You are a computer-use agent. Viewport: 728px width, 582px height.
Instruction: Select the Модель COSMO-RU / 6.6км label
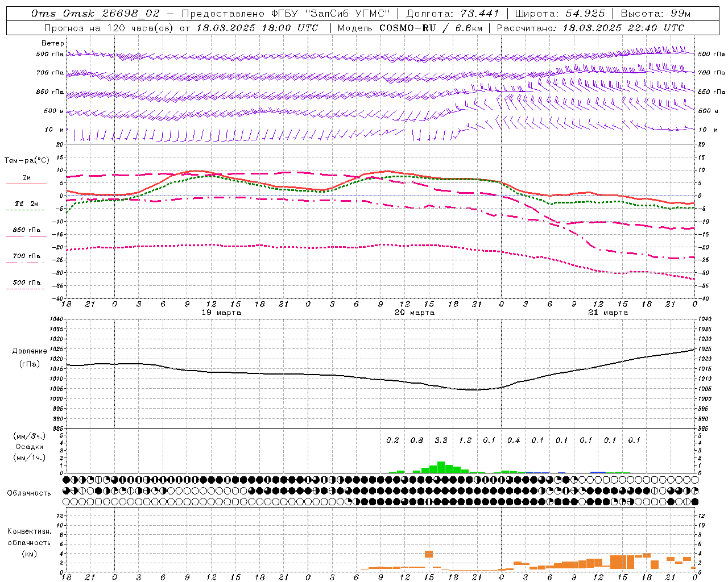(409, 28)
